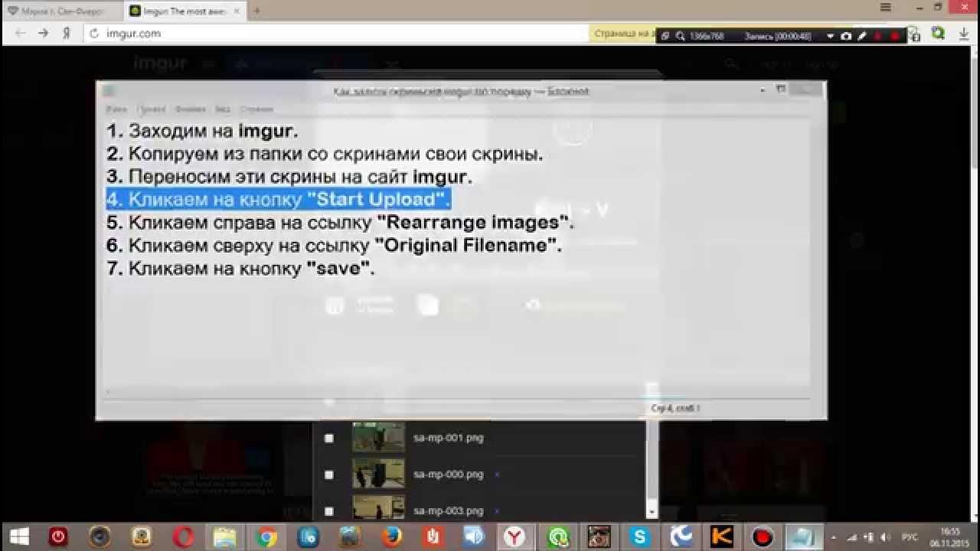Image resolution: width=980 pixels, height=551 pixels.
Task: Switch to the Imgur browser tab
Action: coord(185,11)
